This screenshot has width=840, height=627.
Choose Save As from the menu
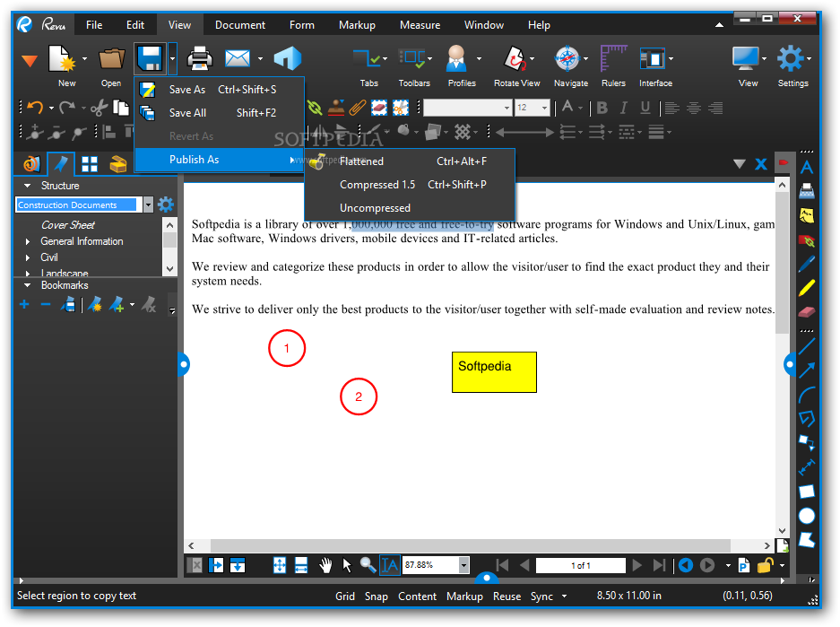pos(220,90)
